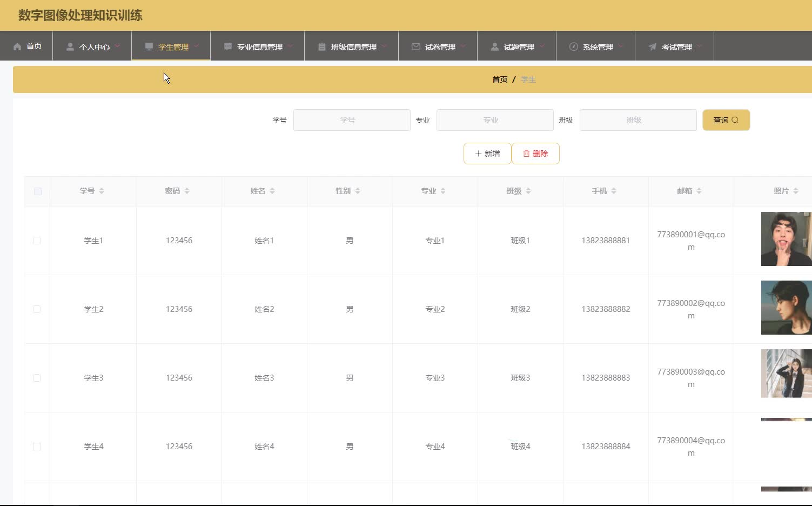Click the phone number 13823888882

click(606, 309)
